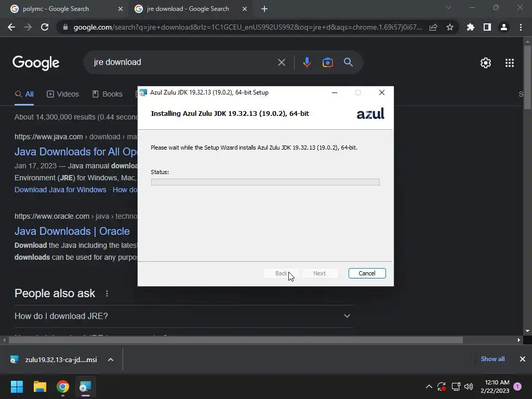Screen dimensions: 532x399
Task: Open the Windows Start menu
Action: click(x=17, y=387)
